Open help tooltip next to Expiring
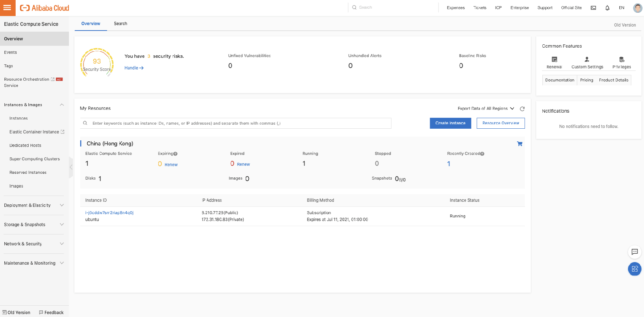The width and height of the screenshot is (644, 317). (175, 154)
